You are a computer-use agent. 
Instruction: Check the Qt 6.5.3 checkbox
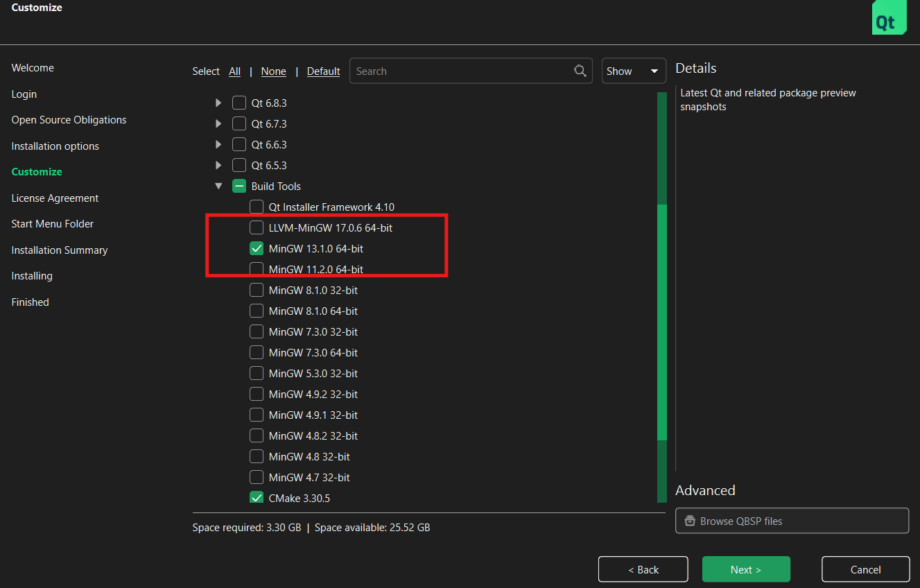239,165
